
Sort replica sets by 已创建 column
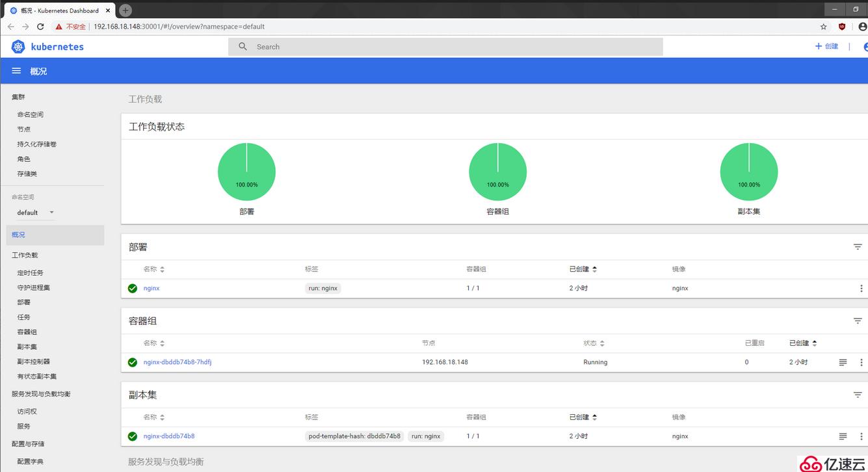[x=583, y=417]
